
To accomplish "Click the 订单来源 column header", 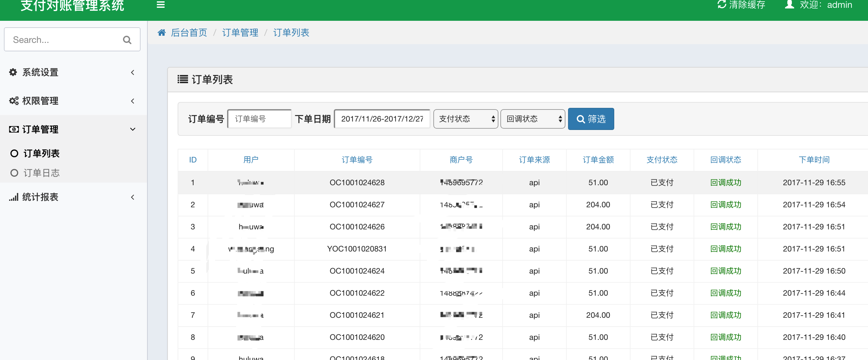I will (x=534, y=160).
